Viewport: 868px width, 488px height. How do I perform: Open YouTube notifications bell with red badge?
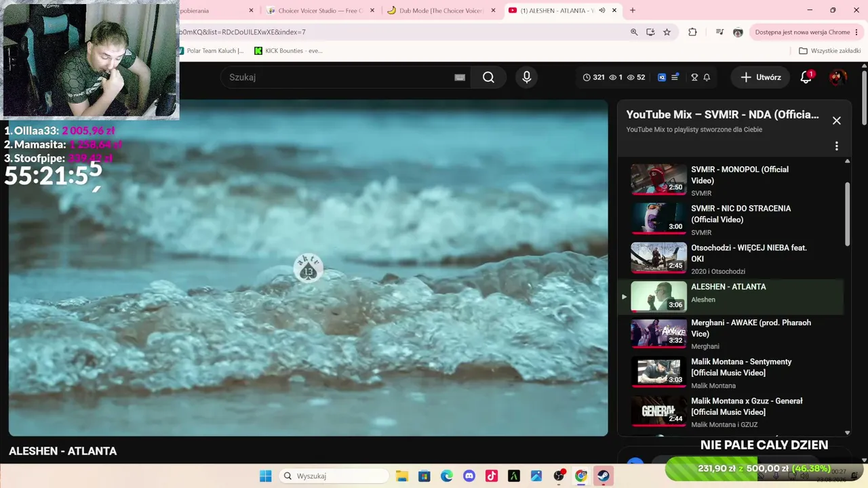click(x=806, y=77)
